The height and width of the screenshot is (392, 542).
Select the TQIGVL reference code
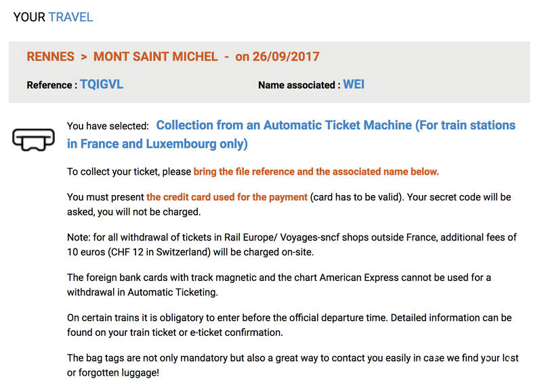102,85
